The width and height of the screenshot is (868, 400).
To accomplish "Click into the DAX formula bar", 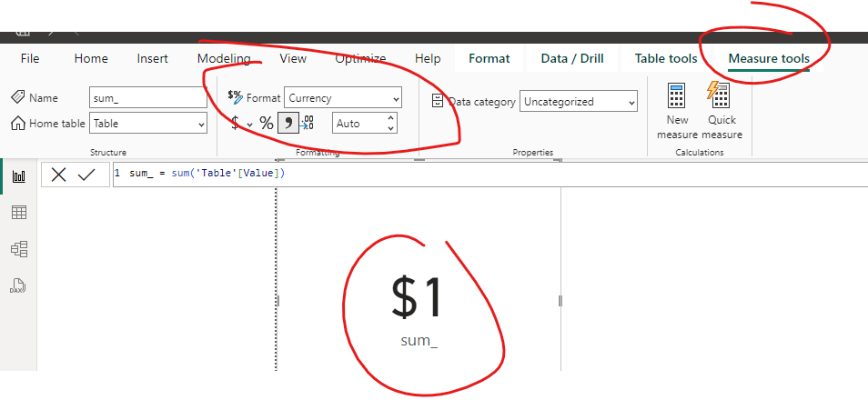I will click(490, 174).
